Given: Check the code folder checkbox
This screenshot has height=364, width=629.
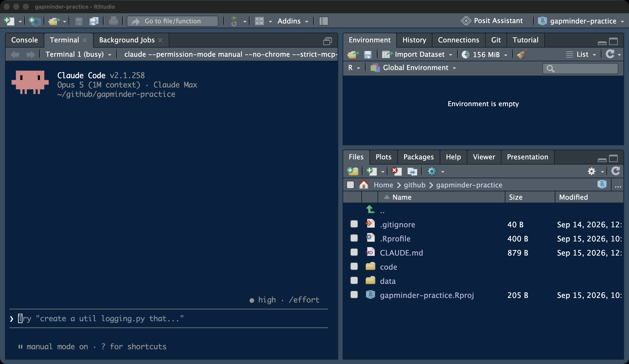Looking at the screenshot, I should pyautogui.click(x=354, y=267).
